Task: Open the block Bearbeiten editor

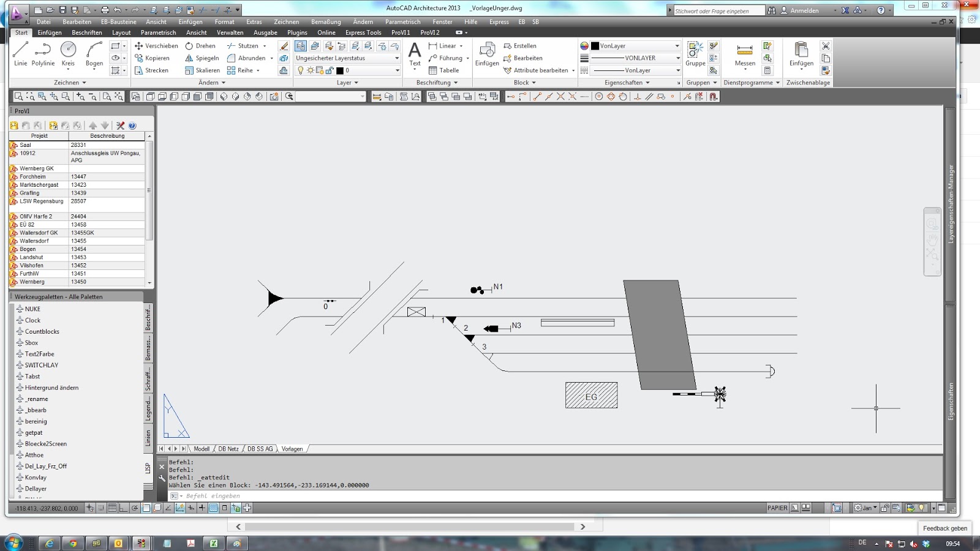Action: pyautogui.click(x=523, y=58)
